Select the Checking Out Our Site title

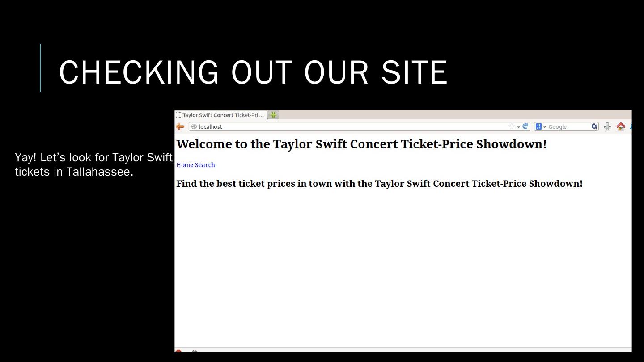point(253,72)
